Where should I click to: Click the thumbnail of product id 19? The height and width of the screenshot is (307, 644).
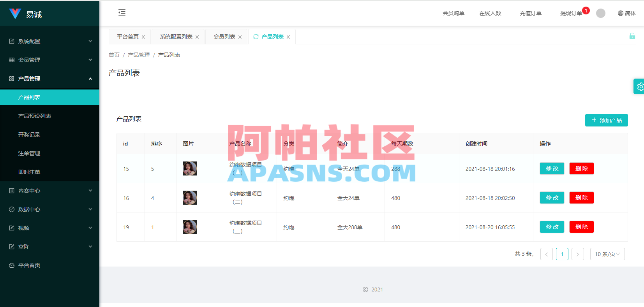pyautogui.click(x=190, y=227)
